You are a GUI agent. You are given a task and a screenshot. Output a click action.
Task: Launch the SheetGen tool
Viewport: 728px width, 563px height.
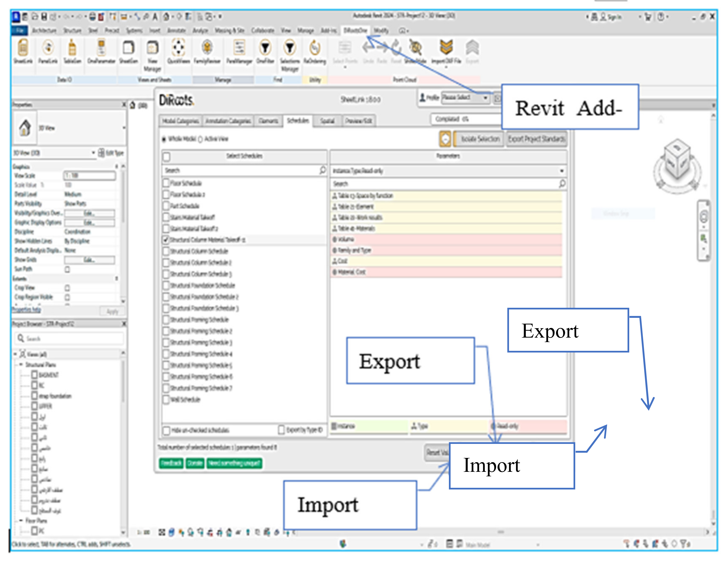click(128, 51)
